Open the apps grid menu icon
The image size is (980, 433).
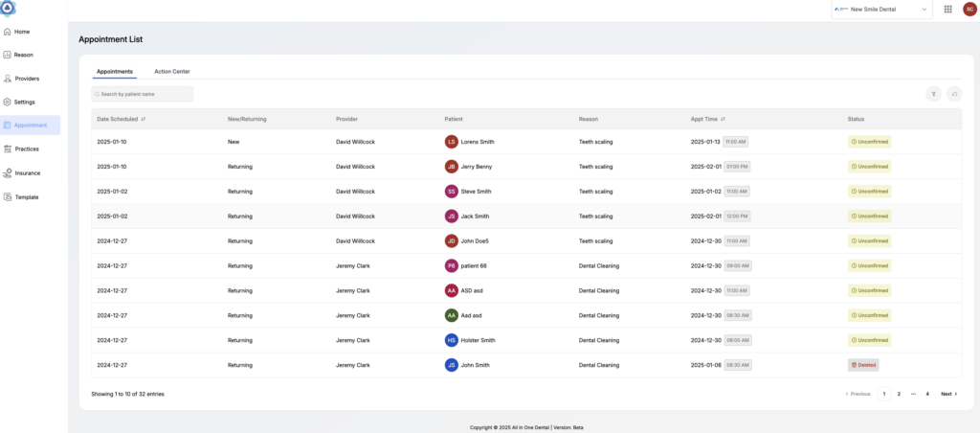click(947, 9)
